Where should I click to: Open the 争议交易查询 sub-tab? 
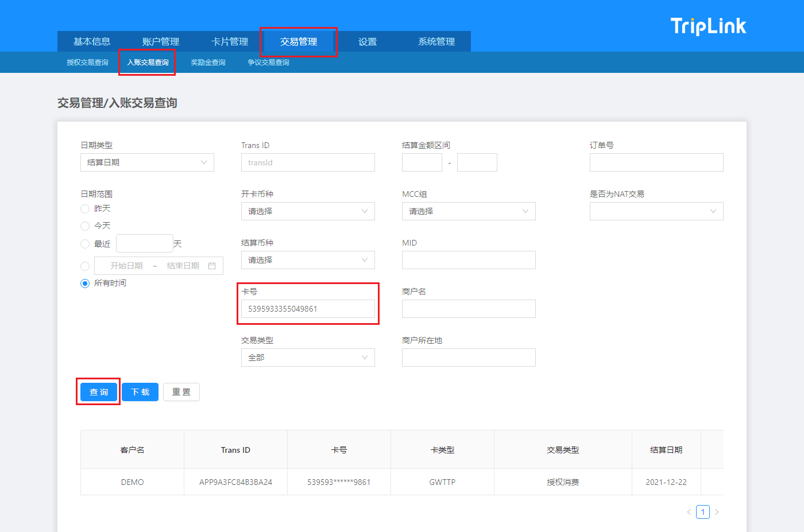pos(268,63)
